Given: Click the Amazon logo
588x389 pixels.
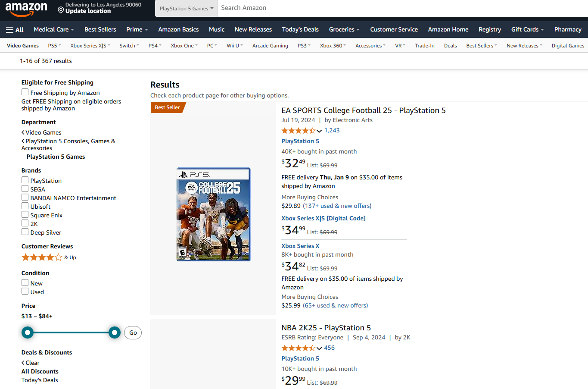Looking at the screenshot, I should point(26,9).
